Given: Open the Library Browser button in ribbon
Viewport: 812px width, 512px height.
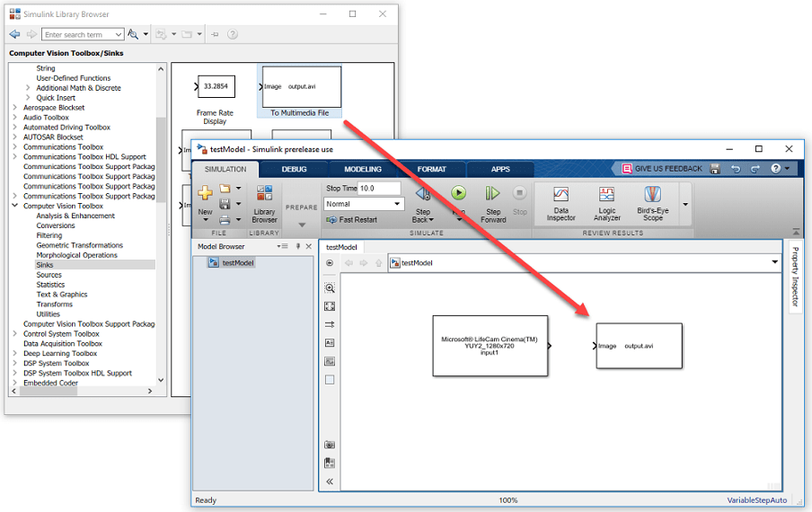Looking at the screenshot, I should [x=264, y=204].
